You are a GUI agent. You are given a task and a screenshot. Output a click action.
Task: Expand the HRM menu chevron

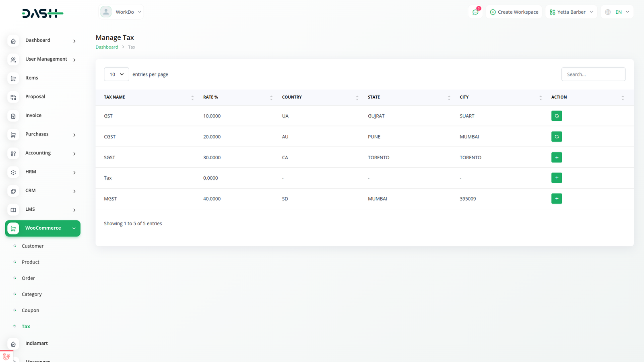coord(74,173)
